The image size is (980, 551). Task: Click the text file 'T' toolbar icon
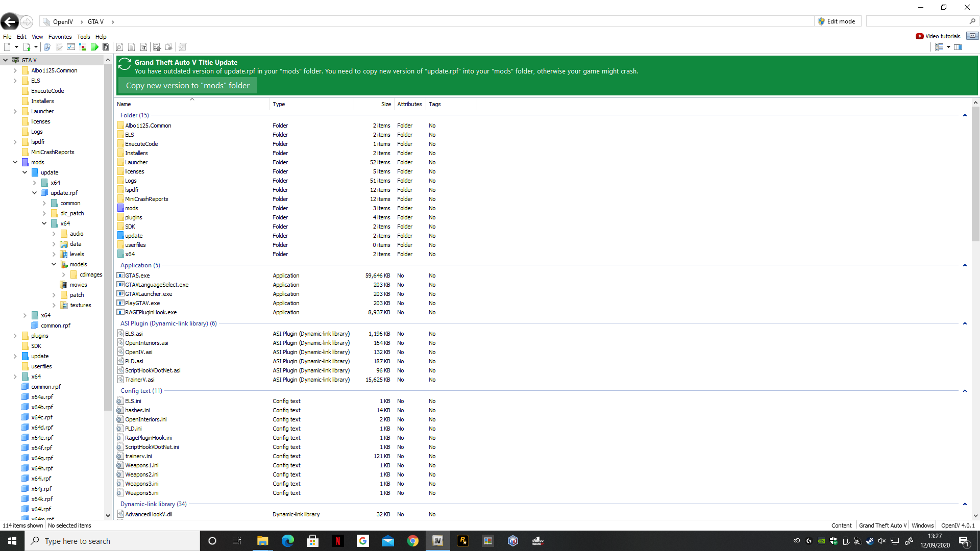point(144,47)
